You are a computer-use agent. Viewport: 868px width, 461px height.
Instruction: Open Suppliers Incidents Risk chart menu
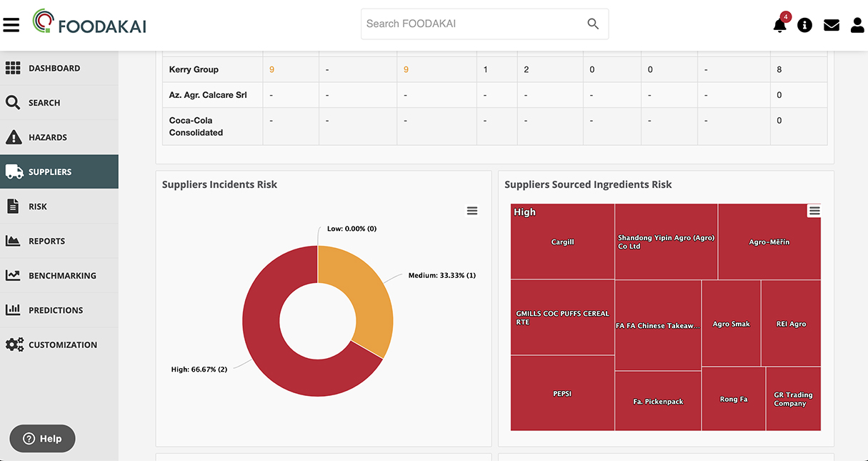pyautogui.click(x=472, y=211)
